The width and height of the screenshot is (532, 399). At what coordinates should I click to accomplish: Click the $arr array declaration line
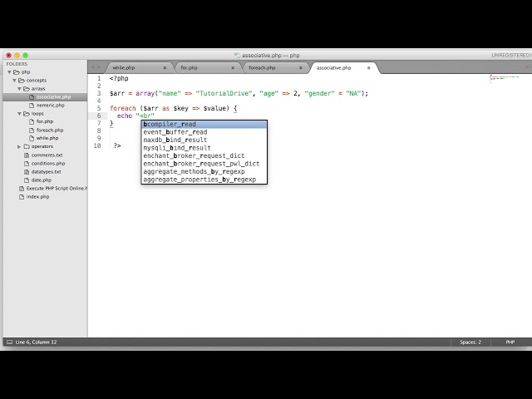point(239,93)
